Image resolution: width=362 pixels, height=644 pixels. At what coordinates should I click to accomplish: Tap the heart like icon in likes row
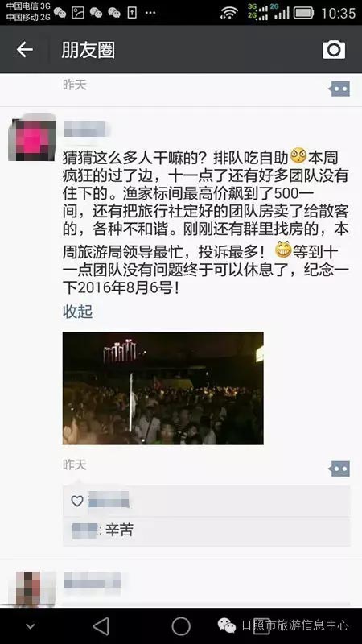[x=77, y=501]
